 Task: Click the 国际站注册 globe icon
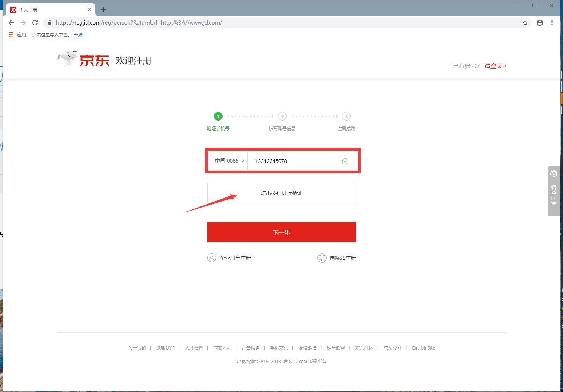pyautogui.click(x=322, y=258)
